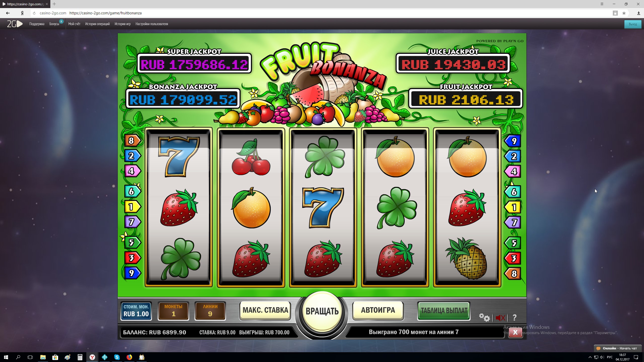Unmute sound via the red speaker icon
Image resolution: width=644 pixels, height=362 pixels.
500,318
